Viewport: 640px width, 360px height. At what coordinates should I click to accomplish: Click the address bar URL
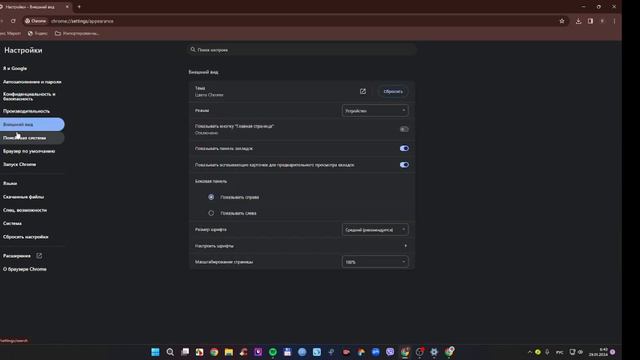pyautogui.click(x=82, y=21)
